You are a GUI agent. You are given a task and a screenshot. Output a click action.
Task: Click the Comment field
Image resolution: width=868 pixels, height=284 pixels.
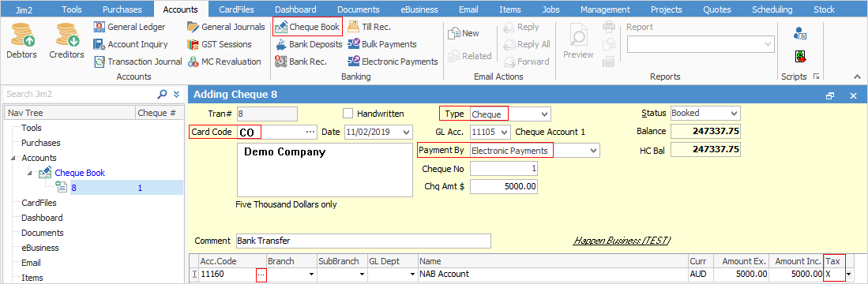[363, 241]
